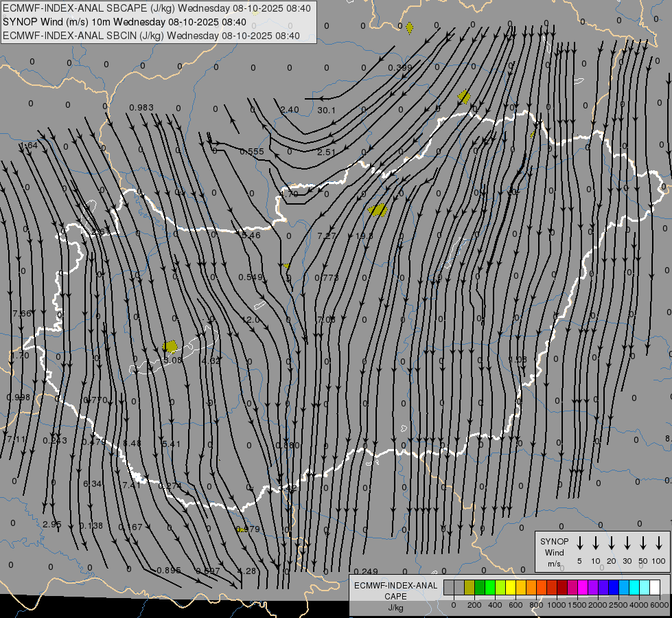Image resolution: width=672 pixels, height=618 pixels.
Task: Click the olive CAPE patch above value 5.08
Action: (x=171, y=347)
